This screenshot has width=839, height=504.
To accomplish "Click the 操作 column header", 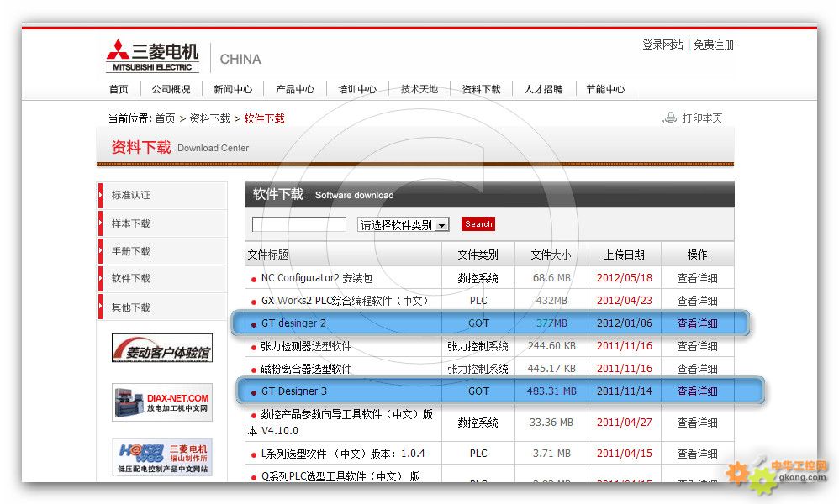I will 697,255.
